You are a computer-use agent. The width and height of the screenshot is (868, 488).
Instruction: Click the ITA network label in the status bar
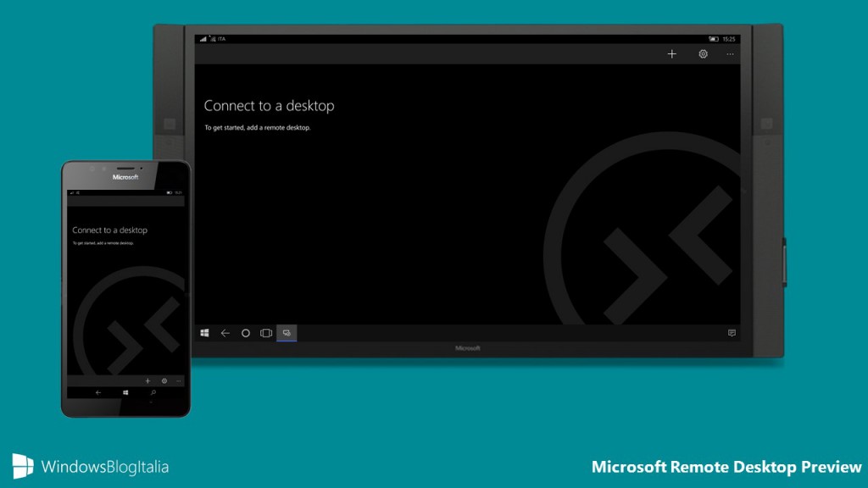tap(223, 38)
